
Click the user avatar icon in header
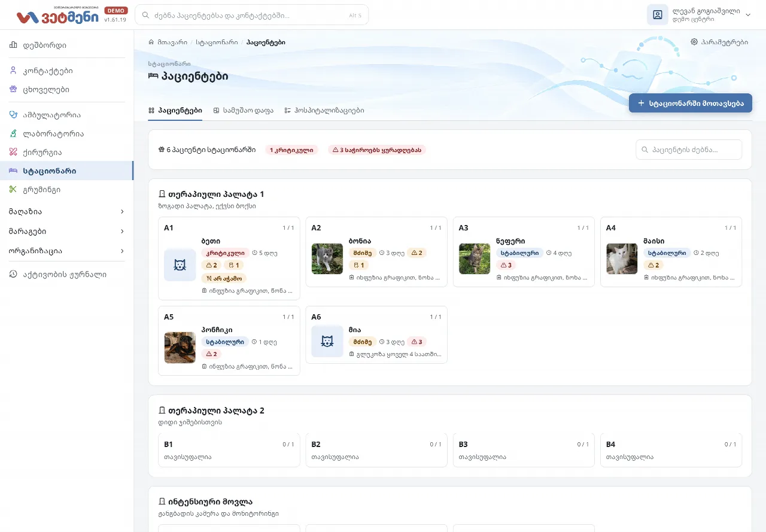[x=657, y=14]
